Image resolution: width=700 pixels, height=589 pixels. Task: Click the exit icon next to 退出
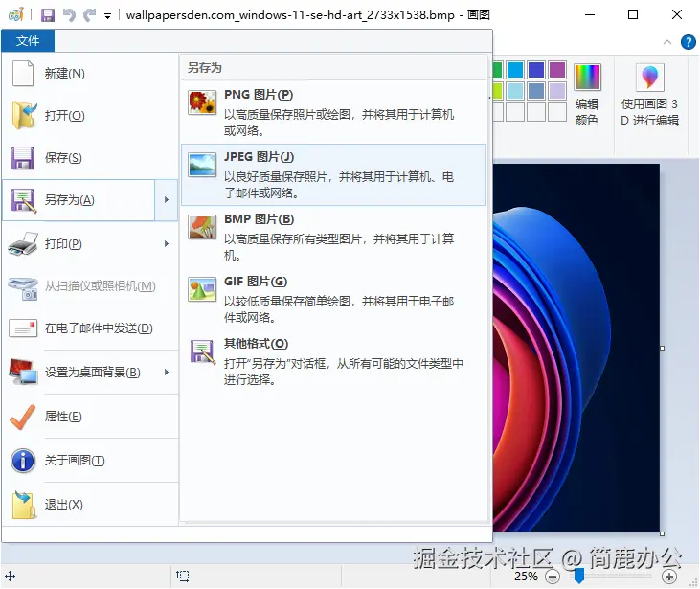pyautogui.click(x=24, y=505)
